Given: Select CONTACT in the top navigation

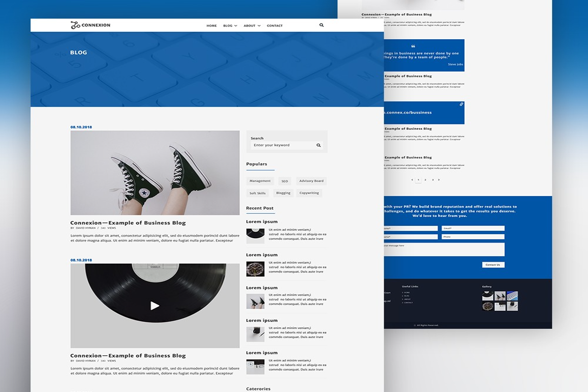Looking at the screenshot, I should pos(274,25).
